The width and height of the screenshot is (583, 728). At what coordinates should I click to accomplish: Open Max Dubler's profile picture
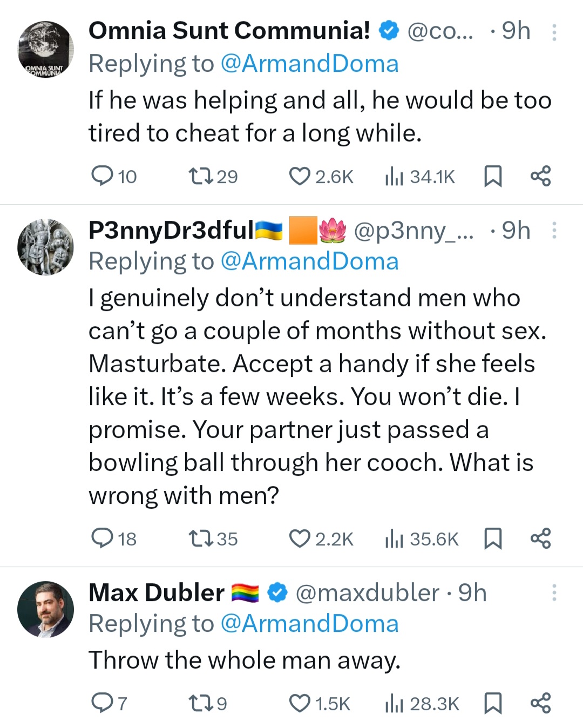point(45,609)
